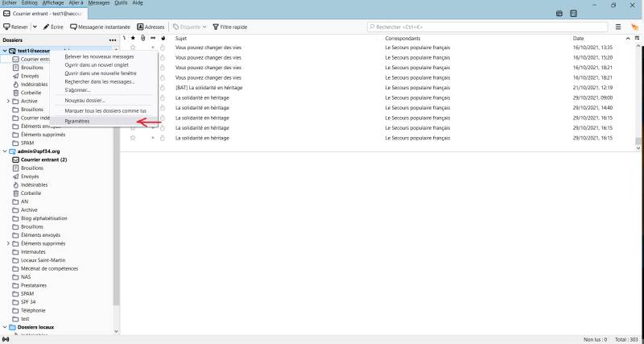Click the folder pane scroll-down arrow
This screenshot has width=644, height=344.
(x=116, y=331)
